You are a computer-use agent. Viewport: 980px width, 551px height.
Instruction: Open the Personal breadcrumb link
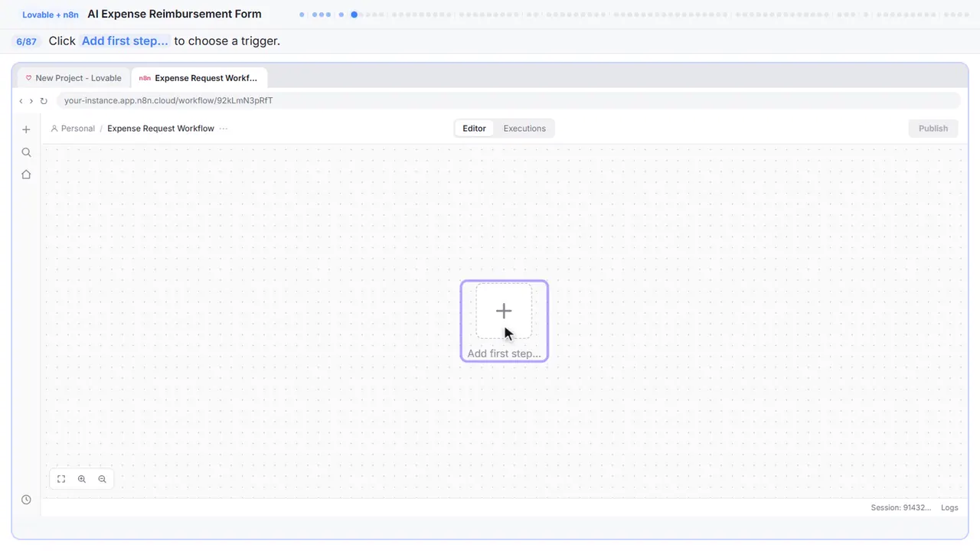[x=73, y=129]
